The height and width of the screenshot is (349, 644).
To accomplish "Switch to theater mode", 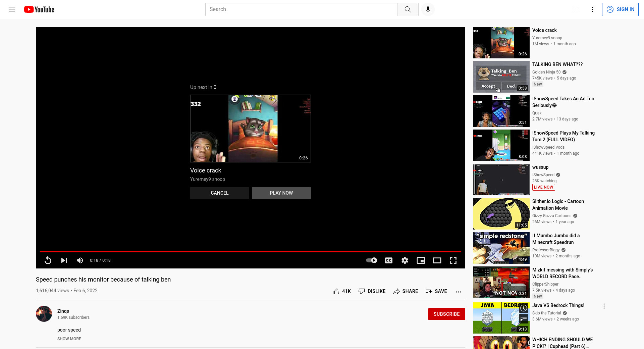I will (437, 260).
